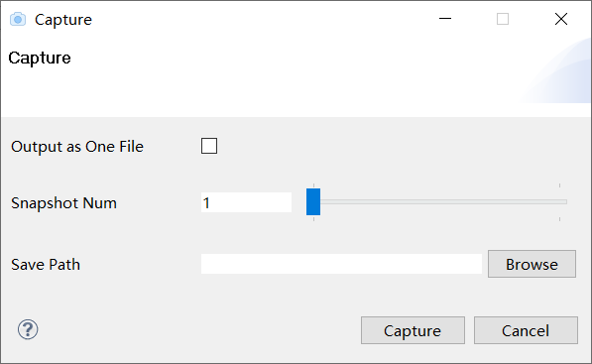The height and width of the screenshot is (364, 592).
Task: Click the camera icon in title bar
Action: 18,19
